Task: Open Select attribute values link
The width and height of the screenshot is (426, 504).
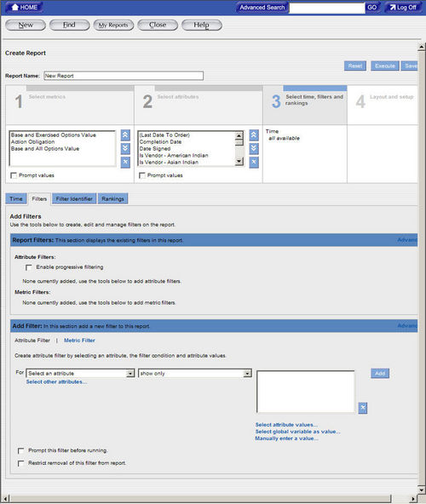Action: [x=286, y=425]
